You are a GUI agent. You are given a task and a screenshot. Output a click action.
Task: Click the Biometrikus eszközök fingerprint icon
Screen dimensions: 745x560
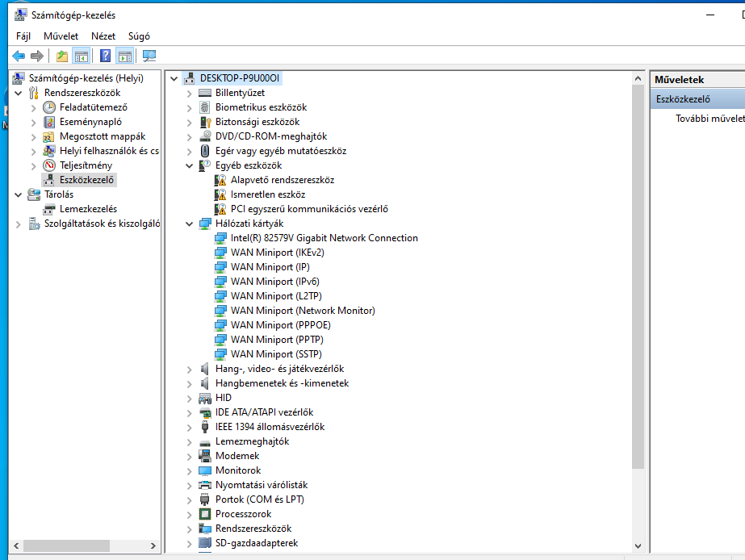point(205,107)
